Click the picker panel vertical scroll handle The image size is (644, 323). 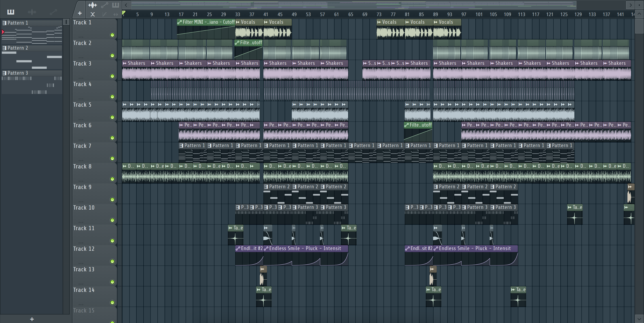coord(66,22)
